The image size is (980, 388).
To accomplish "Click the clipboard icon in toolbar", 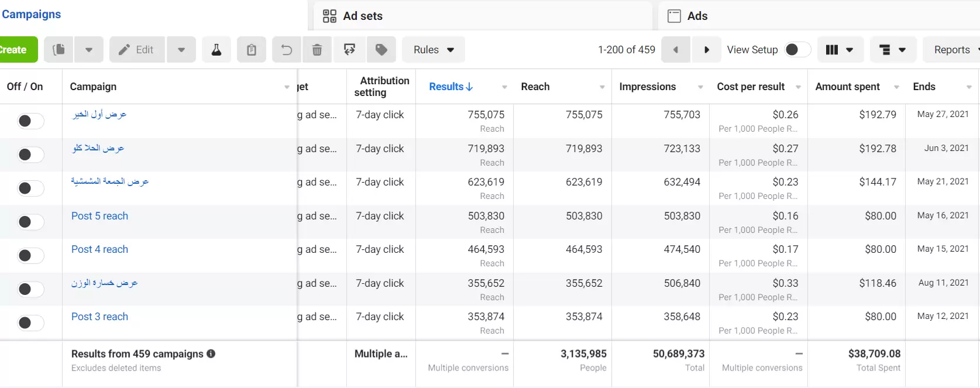I will tap(252, 50).
